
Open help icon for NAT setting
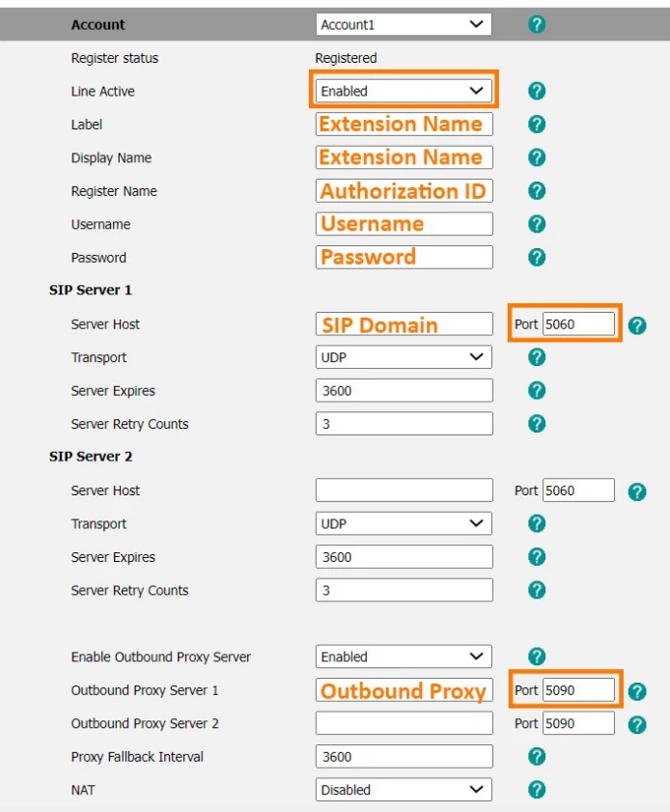(537, 790)
